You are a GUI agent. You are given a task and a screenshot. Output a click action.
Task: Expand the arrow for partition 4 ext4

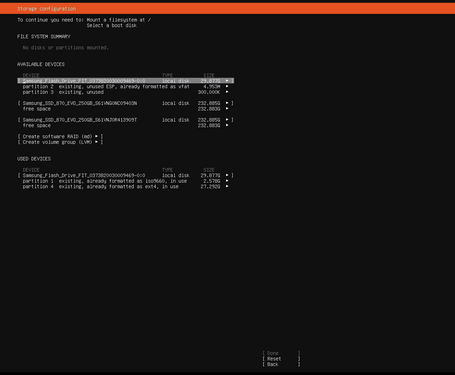point(227,186)
